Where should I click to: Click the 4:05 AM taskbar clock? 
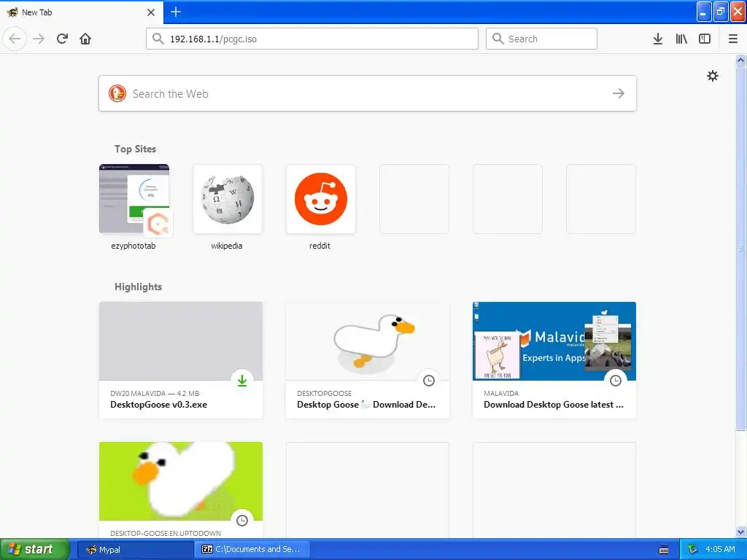coord(720,549)
